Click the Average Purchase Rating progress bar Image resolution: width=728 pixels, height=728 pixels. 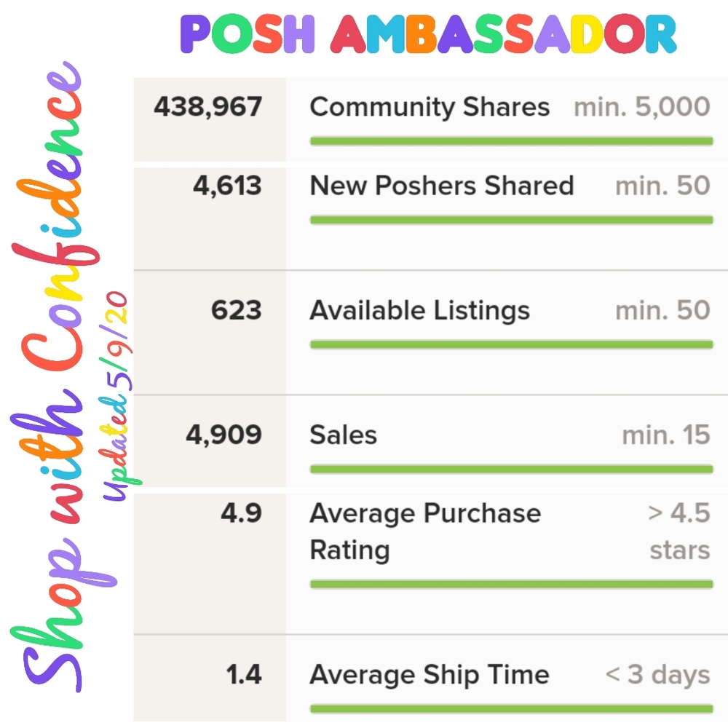[511, 584]
